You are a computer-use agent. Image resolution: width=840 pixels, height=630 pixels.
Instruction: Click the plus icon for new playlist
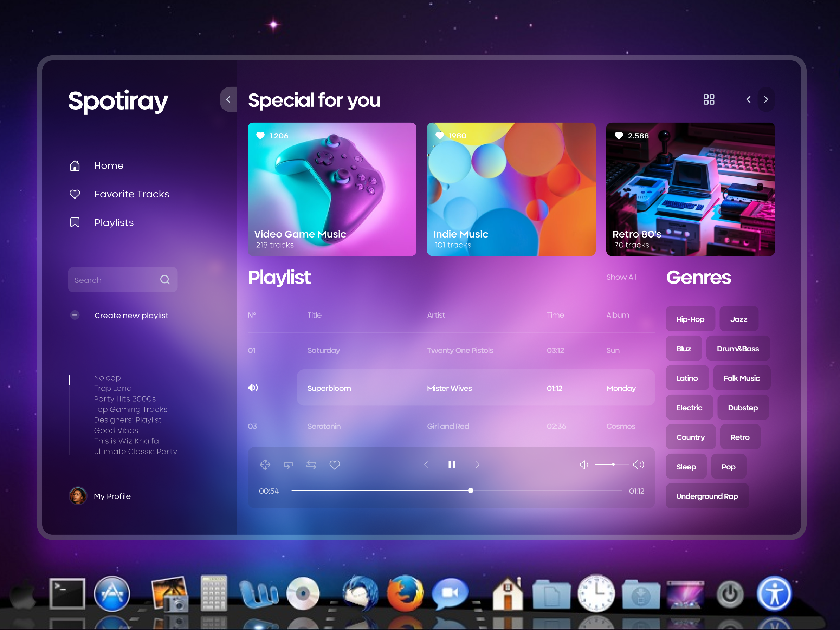pyautogui.click(x=75, y=315)
